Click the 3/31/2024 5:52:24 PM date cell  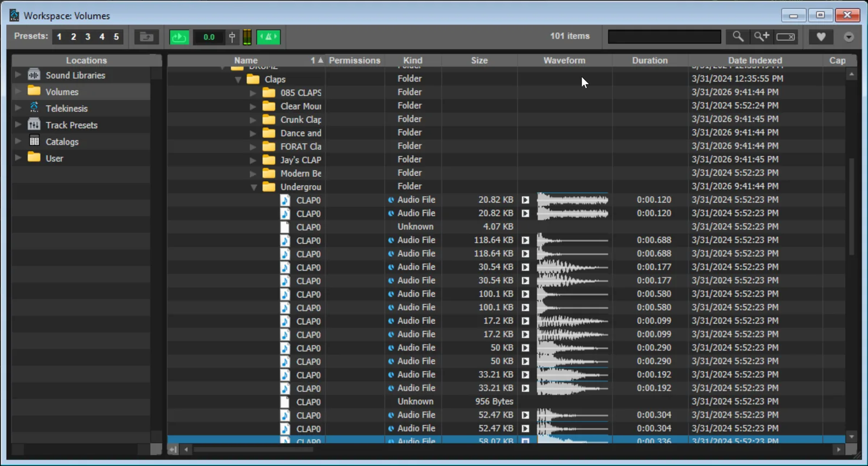tap(735, 106)
